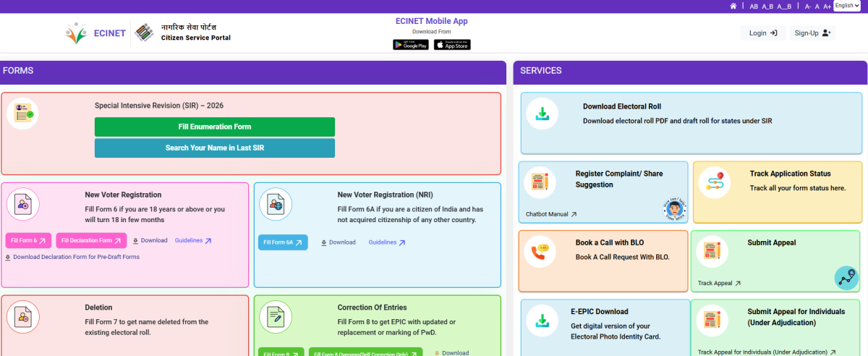This screenshot has width=868, height=356.
Task: Open Guidelines for New Voter Registration
Action: click(x=193, y=241)
